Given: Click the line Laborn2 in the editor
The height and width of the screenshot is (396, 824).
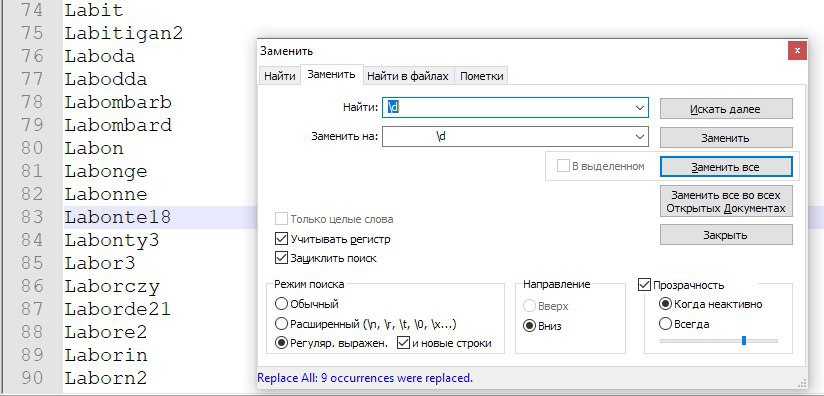Looking at the screenshot, I should (x=106, y=378).
